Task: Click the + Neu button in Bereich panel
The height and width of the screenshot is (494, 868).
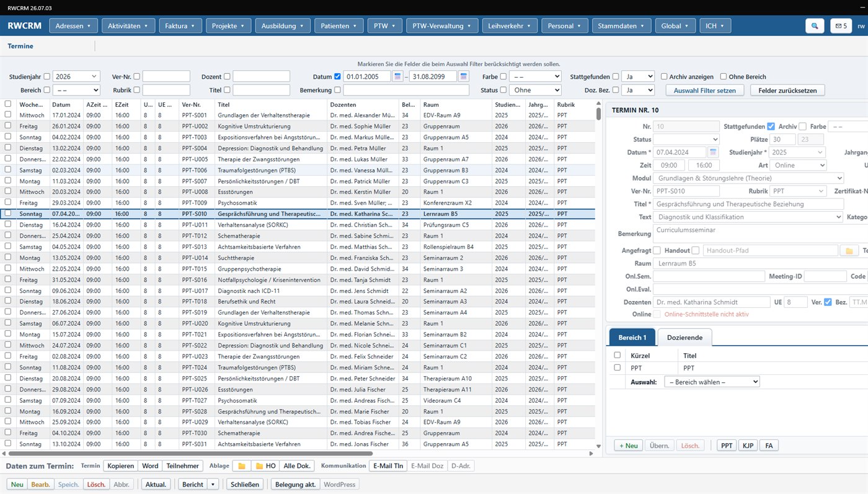Action: tap(628, 446)
